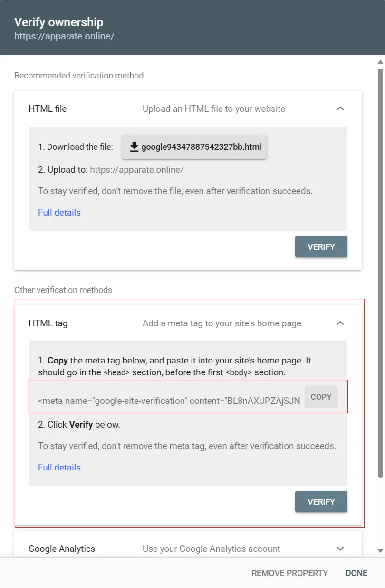Click the apparate.online upload URL in step 2
385x588 pixels.
[x=136, y=169]
